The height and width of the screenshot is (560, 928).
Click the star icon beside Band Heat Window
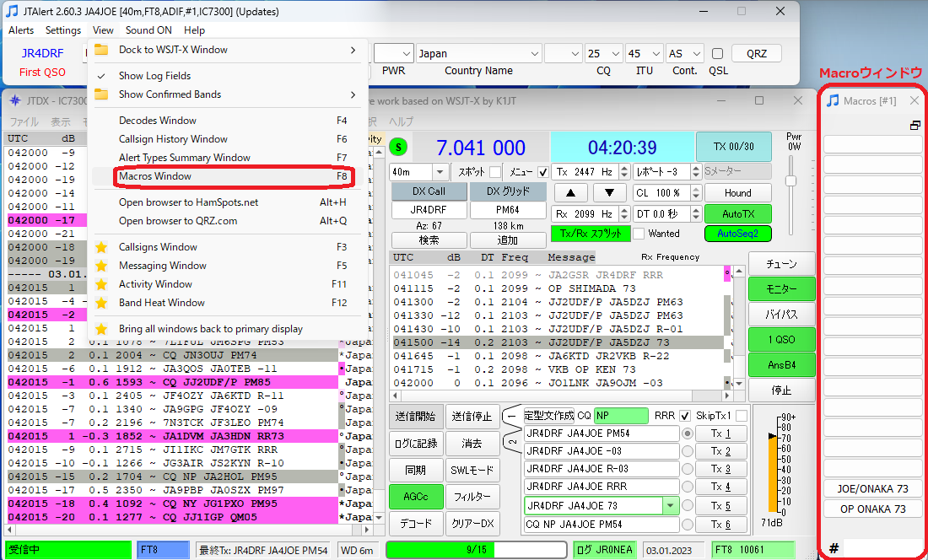[x=101, y=303]
